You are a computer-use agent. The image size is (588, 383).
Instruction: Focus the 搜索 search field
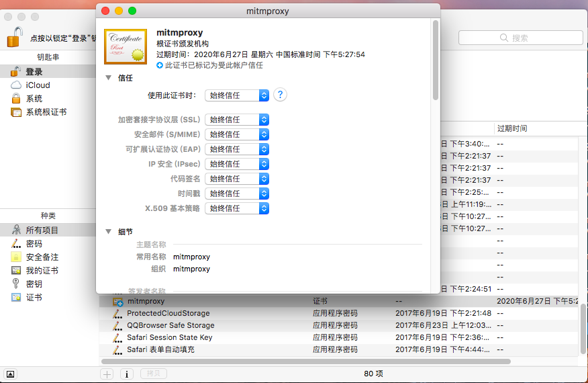pyautogui.click(x=520, y=38)
